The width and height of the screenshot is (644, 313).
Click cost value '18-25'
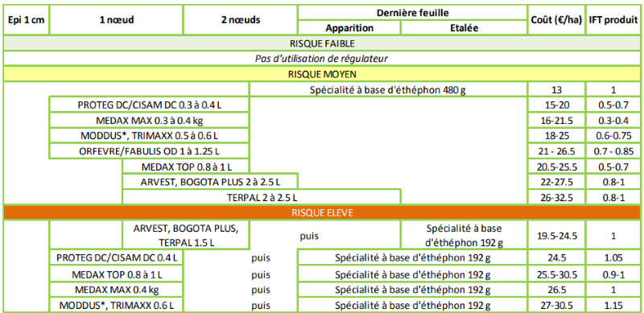click(556, 135)
